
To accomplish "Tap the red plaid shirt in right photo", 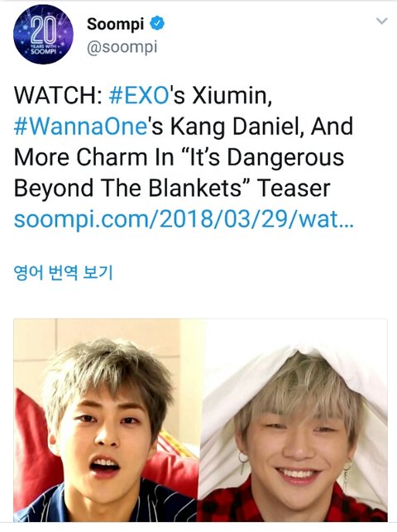I will [x=292, y=502].
